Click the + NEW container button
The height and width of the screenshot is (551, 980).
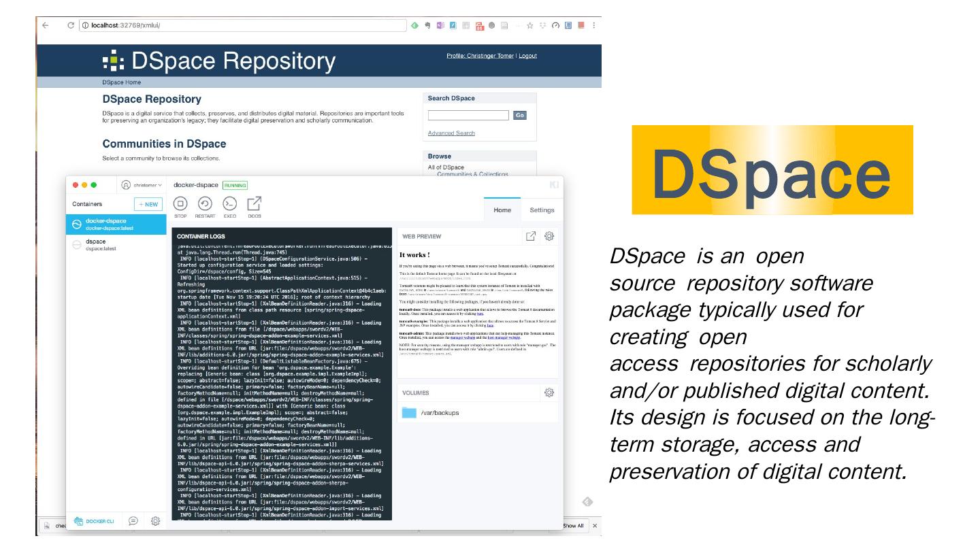[x=148, y=204]
